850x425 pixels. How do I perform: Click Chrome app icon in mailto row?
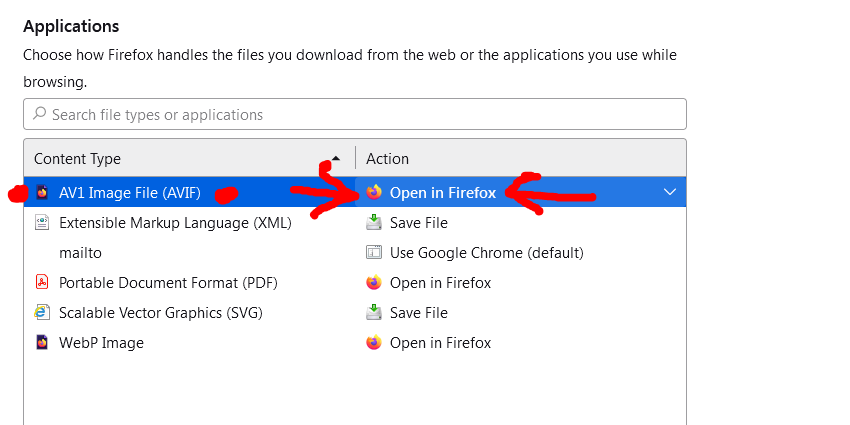click(x=374, y=253)
